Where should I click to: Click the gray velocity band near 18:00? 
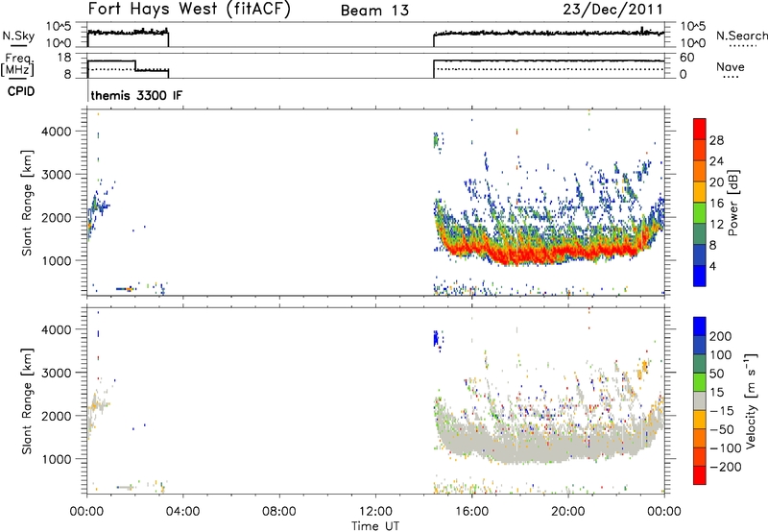pyautogui.click(x=520, y=448)
